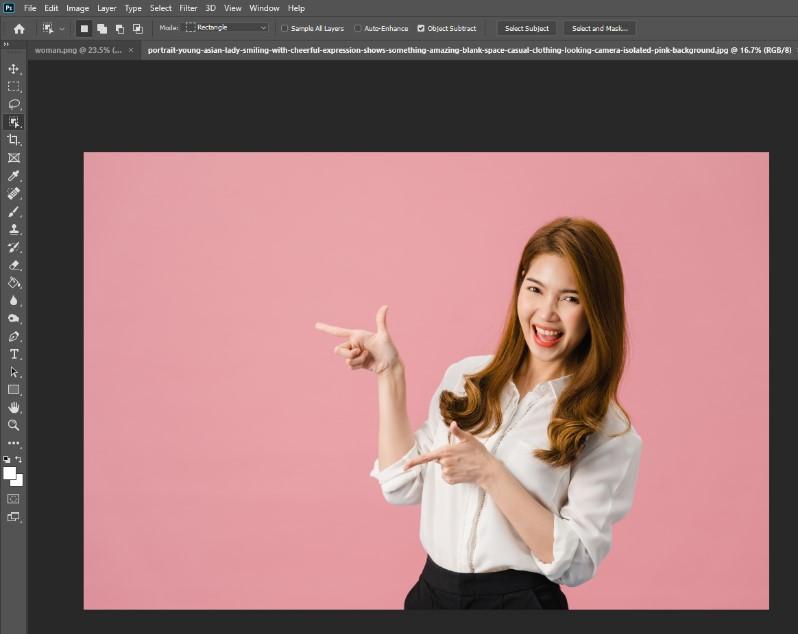This screenshot has width=798, height=634.
Task: Swap foreground and background colors
Action: click(19, 459)
